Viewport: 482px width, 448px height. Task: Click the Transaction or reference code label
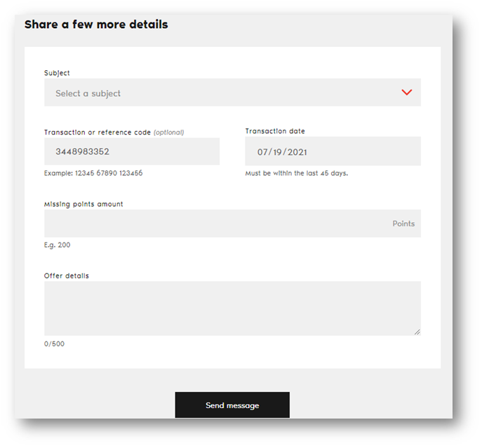tap(98, 132)
